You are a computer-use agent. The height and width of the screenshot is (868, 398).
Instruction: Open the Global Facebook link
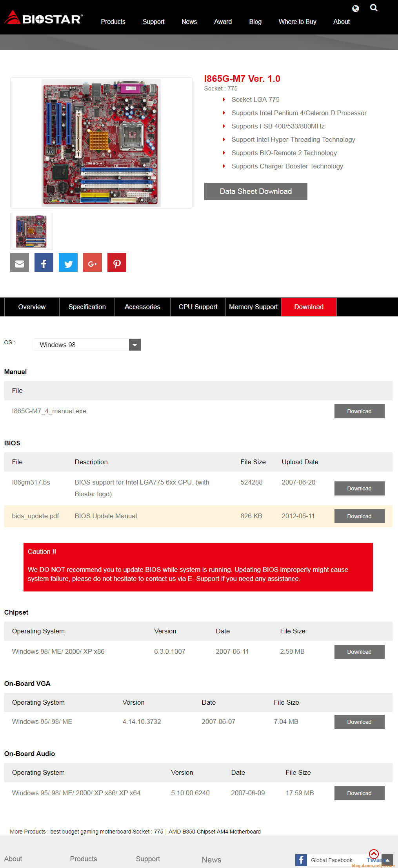tap(332, 860)
